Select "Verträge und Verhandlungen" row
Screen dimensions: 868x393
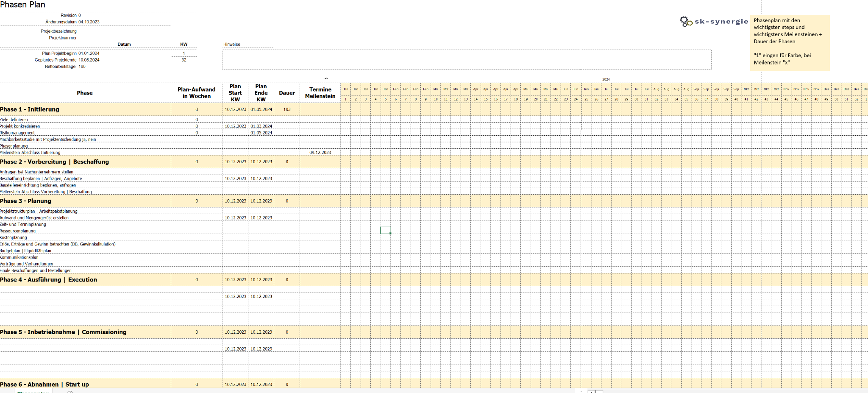click(27, 264)
